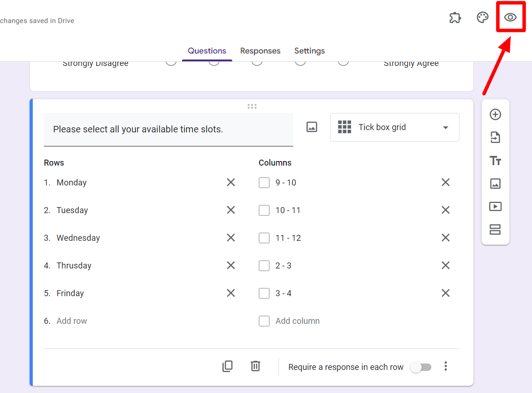Screen dimensions: 532x393
Task: Switch to the Responses tab
Action: pos(260,51)
